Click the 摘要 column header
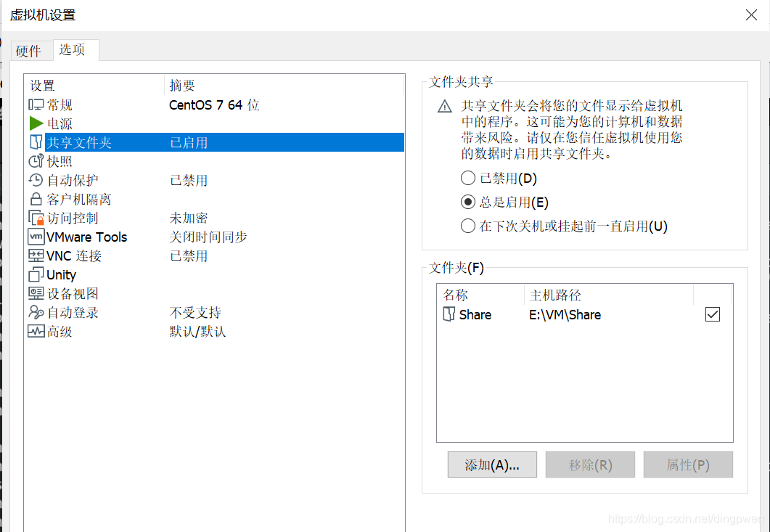The height and width of the screenshot is (532, 770). pos(284,86)
